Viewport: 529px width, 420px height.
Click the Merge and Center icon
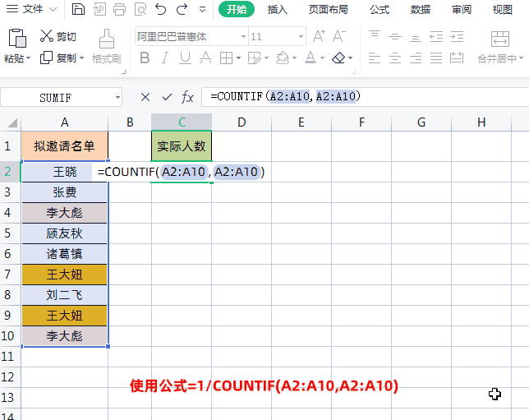pos(500,39)
